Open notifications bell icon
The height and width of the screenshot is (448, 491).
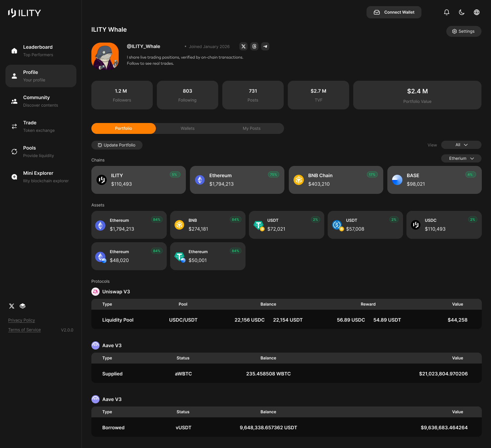pyautogui.click(x=447, y=12)
